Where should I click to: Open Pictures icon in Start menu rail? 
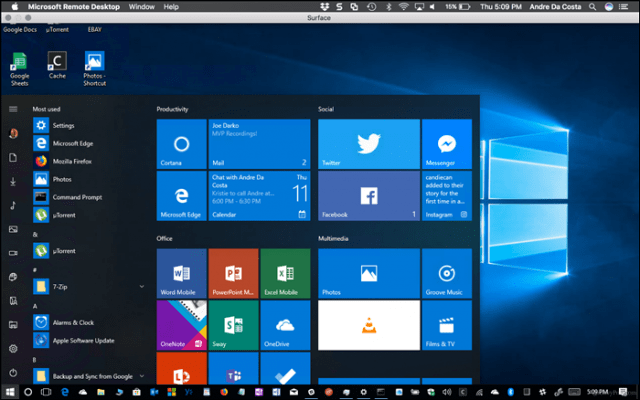13,229
